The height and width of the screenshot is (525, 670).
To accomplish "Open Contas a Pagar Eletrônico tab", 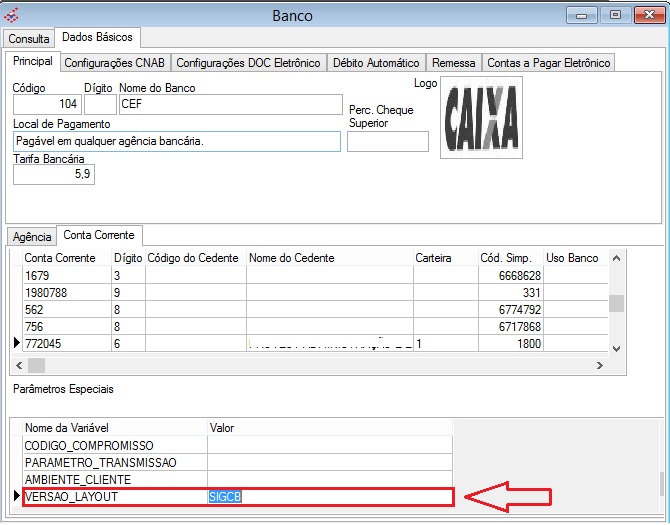I will (x=548, y=63).
